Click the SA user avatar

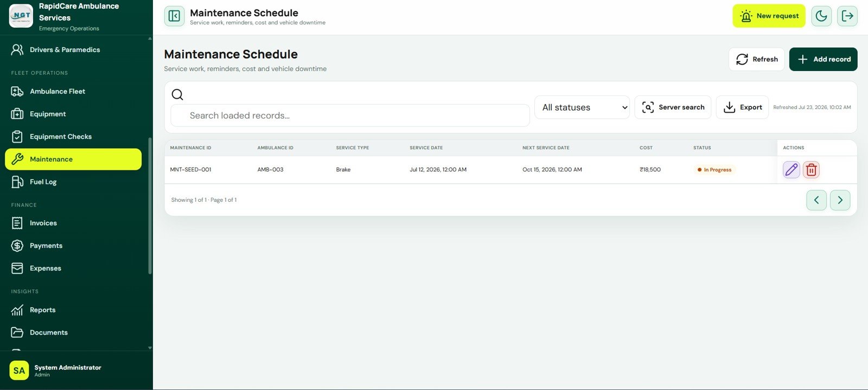click(19, 370)
